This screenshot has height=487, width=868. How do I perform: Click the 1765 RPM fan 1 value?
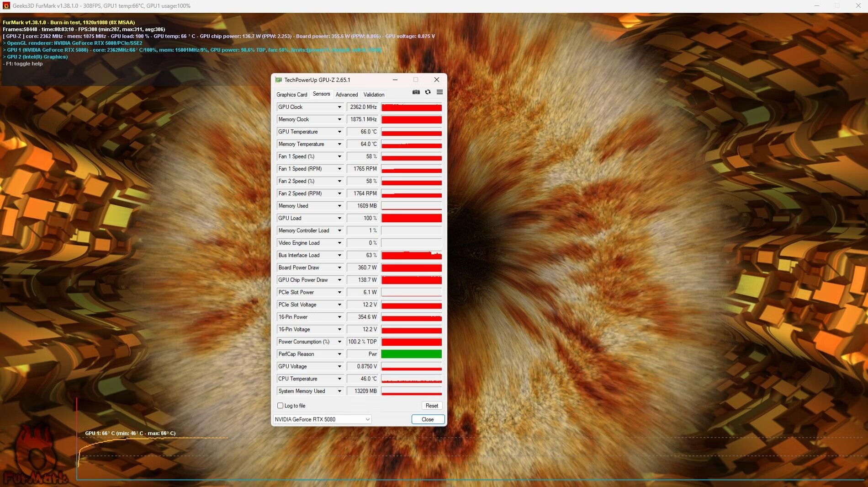[x=363, y=169]
